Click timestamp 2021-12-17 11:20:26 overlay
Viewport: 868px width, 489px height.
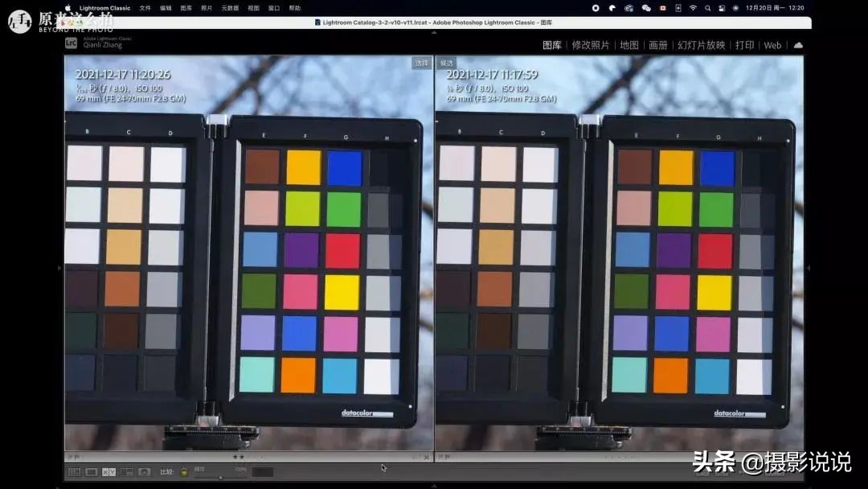tap(123, 74)
